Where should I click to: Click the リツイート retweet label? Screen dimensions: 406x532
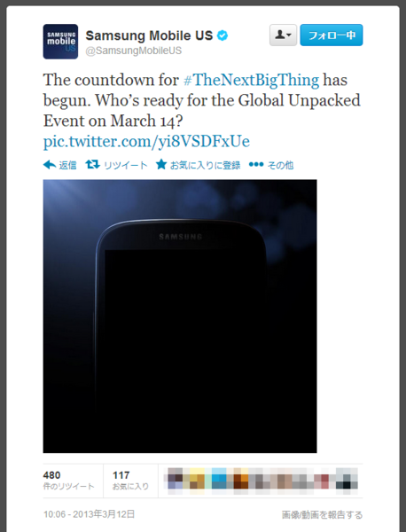click(126, 165)
